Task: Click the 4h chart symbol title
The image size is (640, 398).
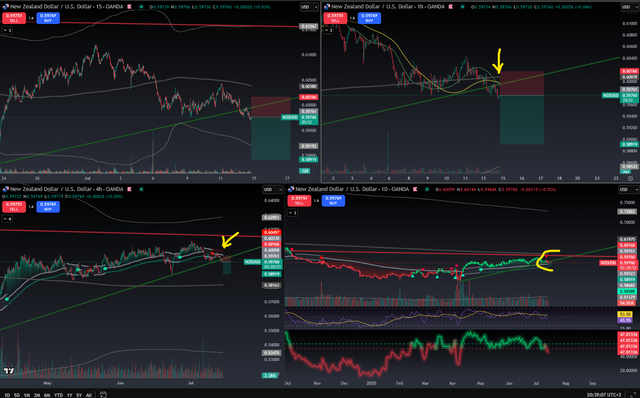Action: point(67,189)
